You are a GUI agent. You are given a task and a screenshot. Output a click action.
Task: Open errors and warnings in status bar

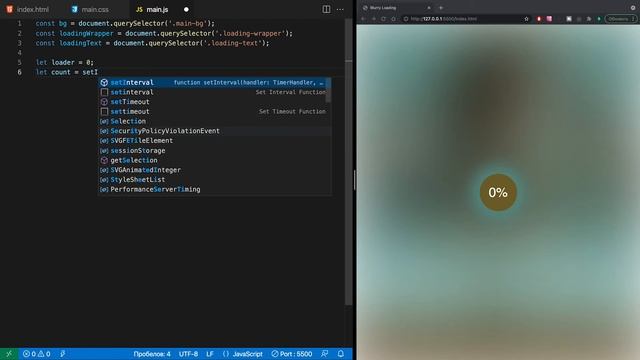[36, 354]
